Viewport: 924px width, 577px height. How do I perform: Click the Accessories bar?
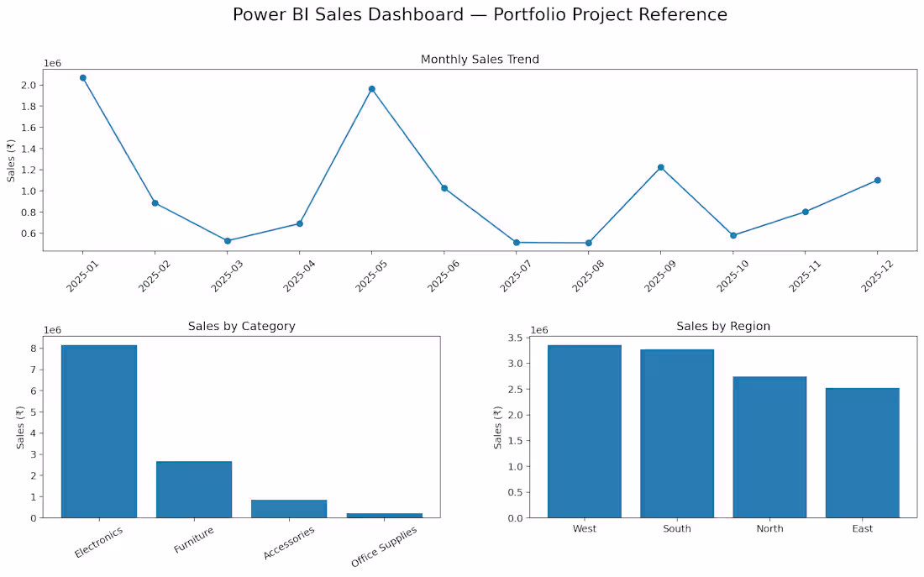coord(289,509)
